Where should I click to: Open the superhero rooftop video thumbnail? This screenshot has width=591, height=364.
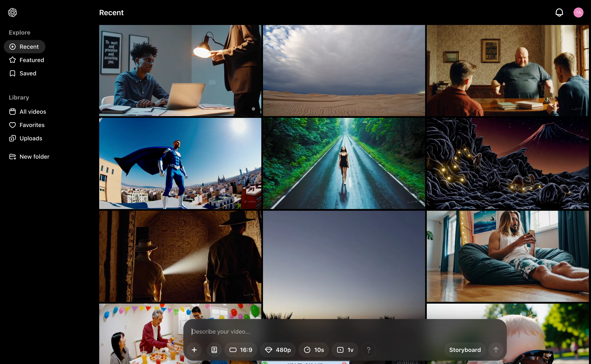[x=180, y=163]
